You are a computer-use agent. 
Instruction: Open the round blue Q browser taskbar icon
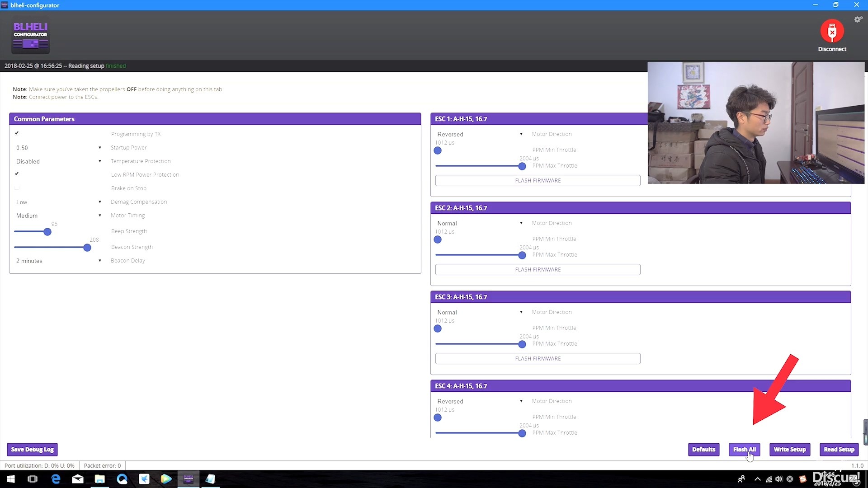pyautogui.click(x=122, y=479)
